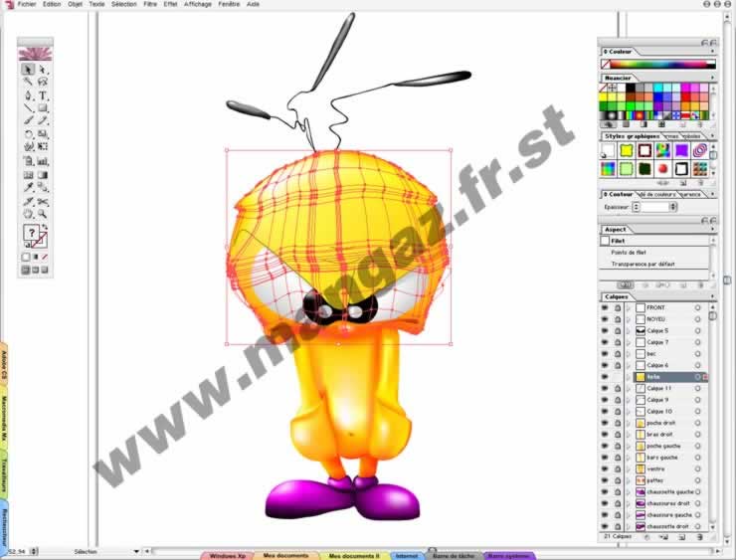Select the Rectangle tool
736x560 pixels.
point(43,108)
